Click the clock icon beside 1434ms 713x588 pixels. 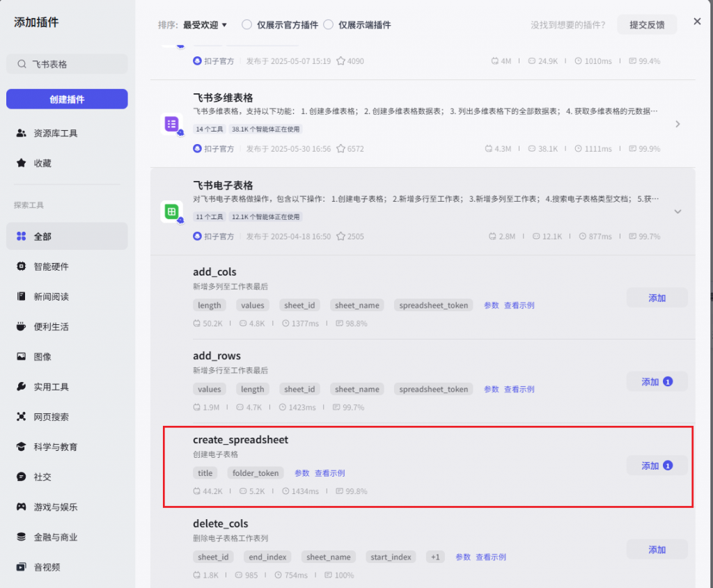285,491
